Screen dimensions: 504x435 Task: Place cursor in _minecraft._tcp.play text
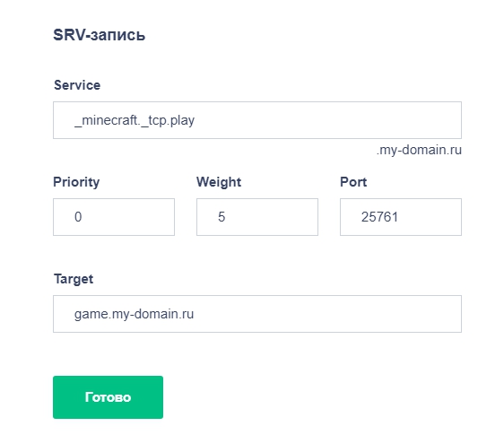(x=135, y=120)
